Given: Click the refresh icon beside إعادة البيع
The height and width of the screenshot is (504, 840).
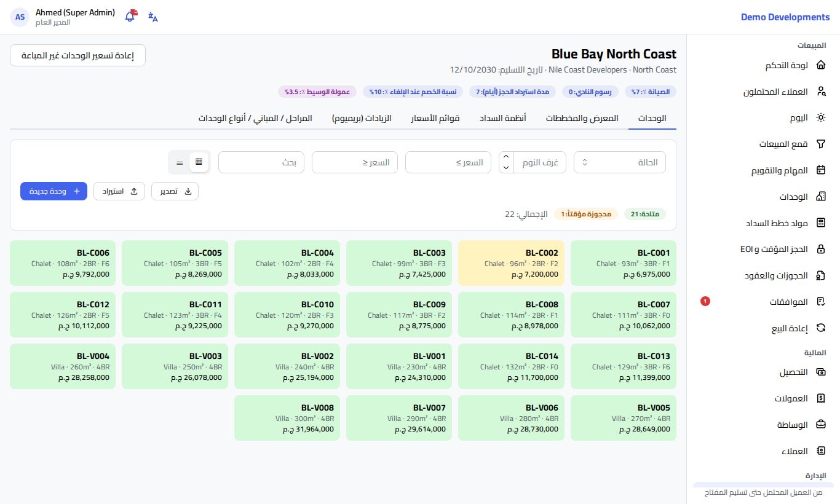Looking at the screenshot, I should click(x=820, y=328).
